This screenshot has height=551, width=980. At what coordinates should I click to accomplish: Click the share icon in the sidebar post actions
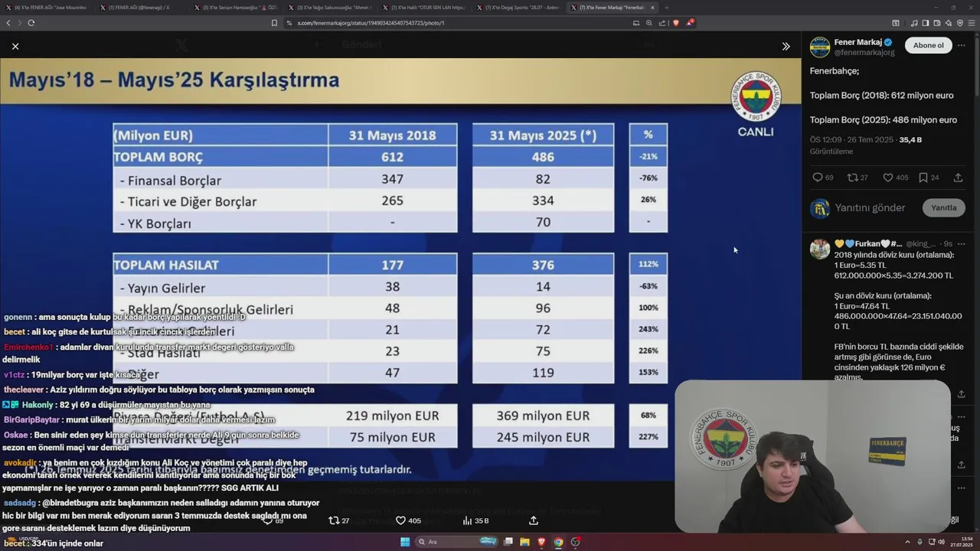tap(958, 178)
